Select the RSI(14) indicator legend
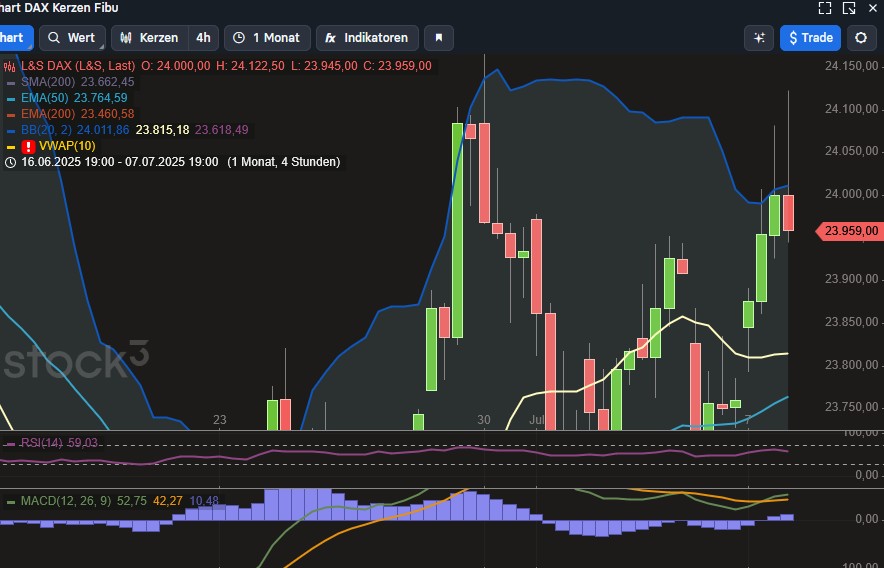884x568 pixels. point(42,443)
